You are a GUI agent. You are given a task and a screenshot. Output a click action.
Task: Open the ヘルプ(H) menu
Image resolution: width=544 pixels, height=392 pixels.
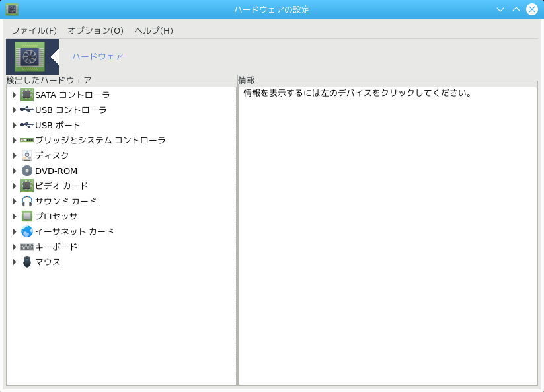(153, 30)
